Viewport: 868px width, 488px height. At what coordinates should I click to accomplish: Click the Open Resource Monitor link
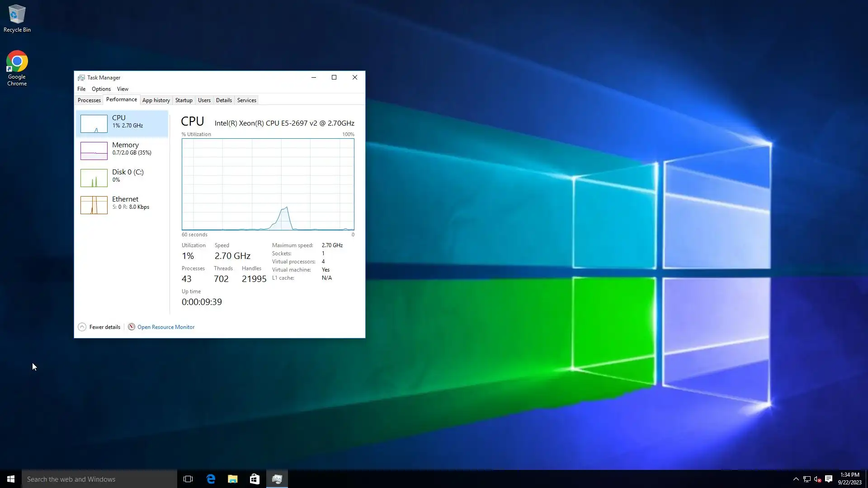tap(166, 327)
